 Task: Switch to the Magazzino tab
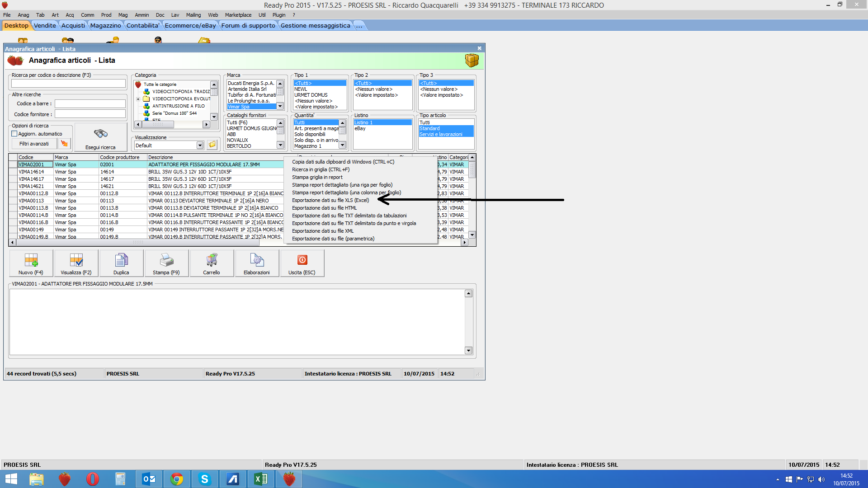[x=105, y=25]
